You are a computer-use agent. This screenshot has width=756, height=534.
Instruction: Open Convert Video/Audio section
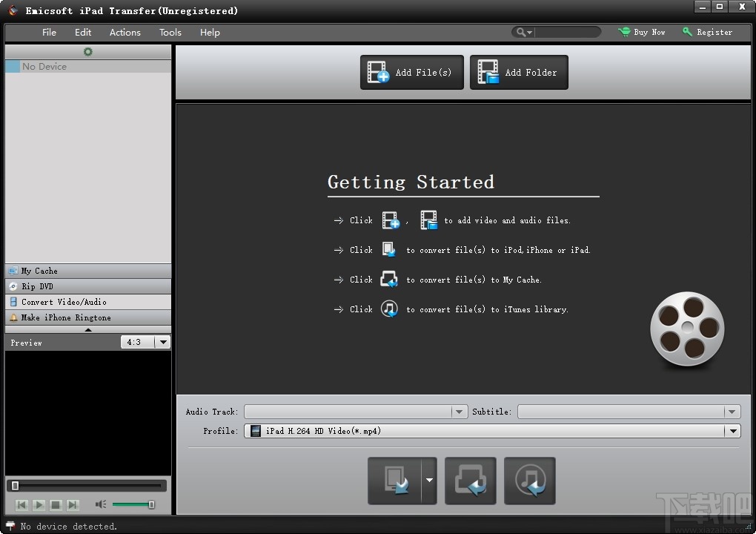click(x=88, y=302)
